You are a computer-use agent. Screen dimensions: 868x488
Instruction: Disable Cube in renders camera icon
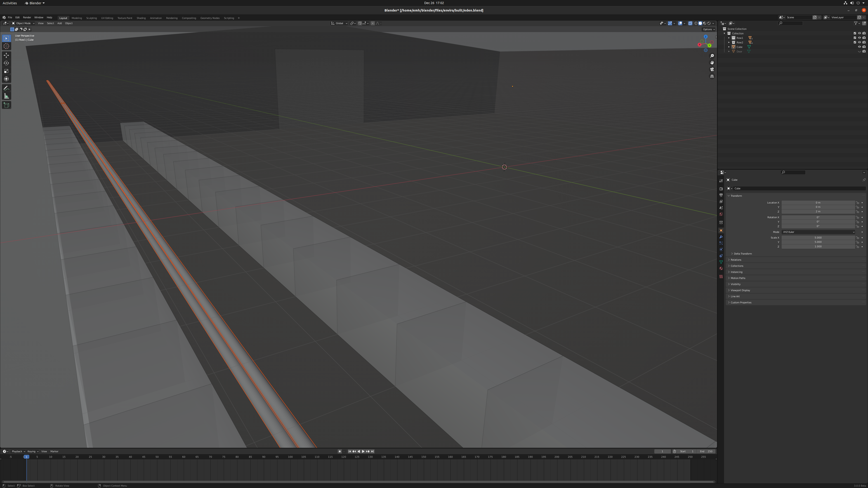[864, 47]
